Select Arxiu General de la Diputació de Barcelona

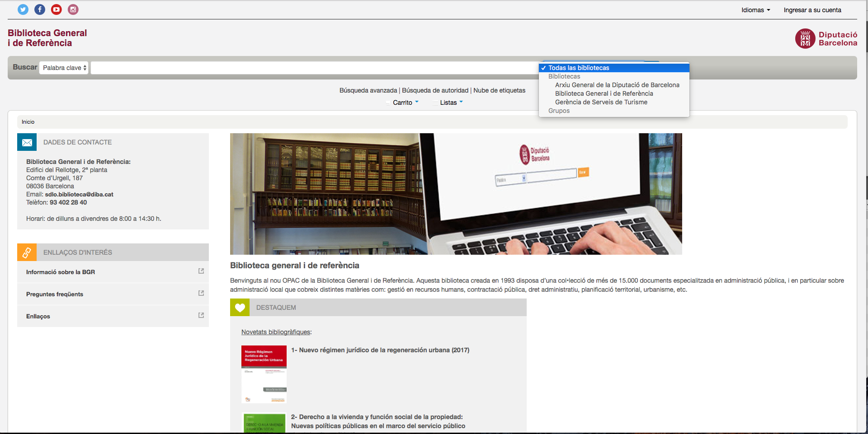pos(617,85)
